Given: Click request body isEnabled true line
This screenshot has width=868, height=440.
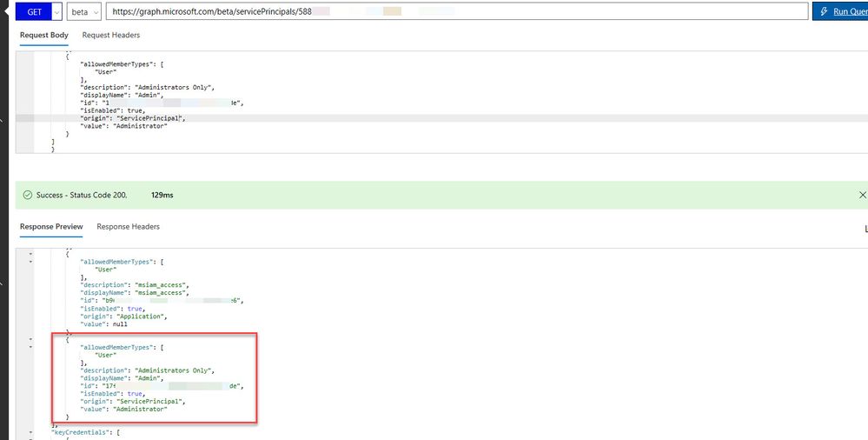Looking at the screenshot, I should (x=113, y=110).
